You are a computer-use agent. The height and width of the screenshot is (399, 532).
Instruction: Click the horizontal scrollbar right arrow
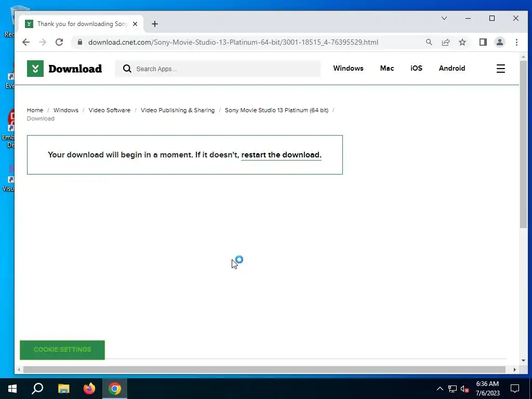click(x=515, y=369)
